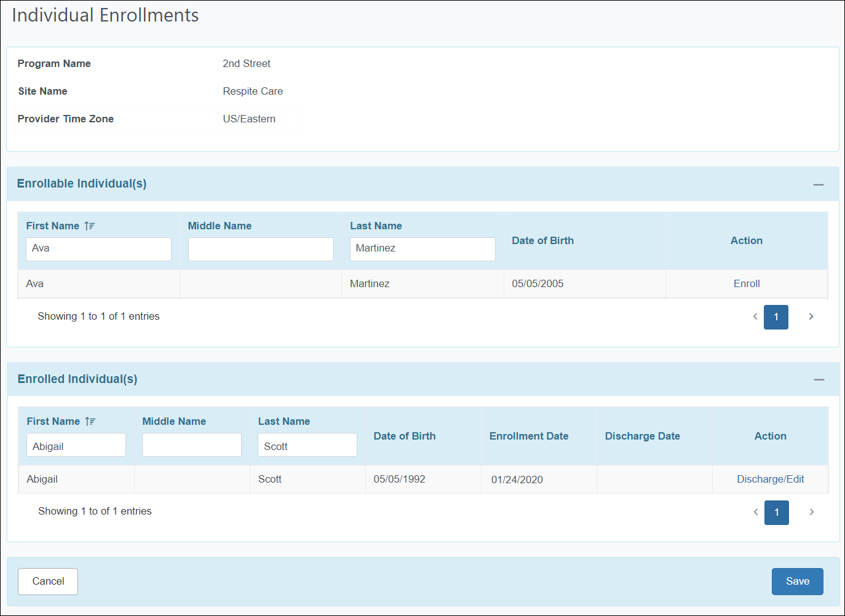Screen dimensions: 845x616
Task: Collapse the Enrolled Individual(s) panel
Action: [x=819, y=379]
